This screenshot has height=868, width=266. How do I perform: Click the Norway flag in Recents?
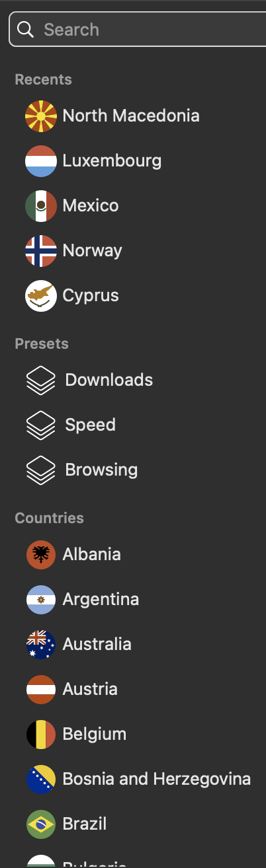[40, 251]
